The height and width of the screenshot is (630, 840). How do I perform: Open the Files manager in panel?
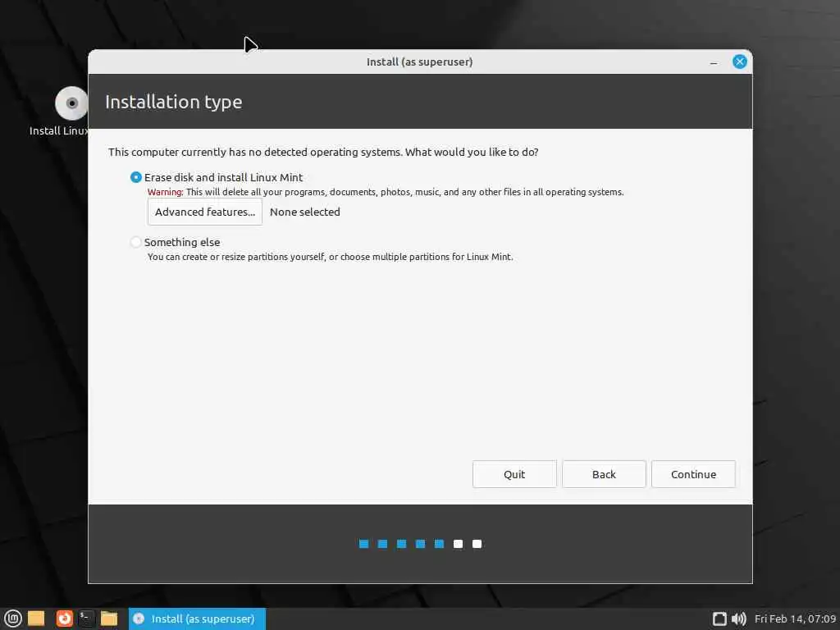pyautogui.click(x=109, y=619)
